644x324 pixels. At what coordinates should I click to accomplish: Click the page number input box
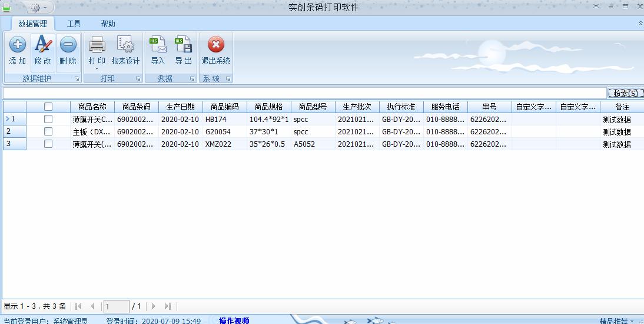pos(116,306)
